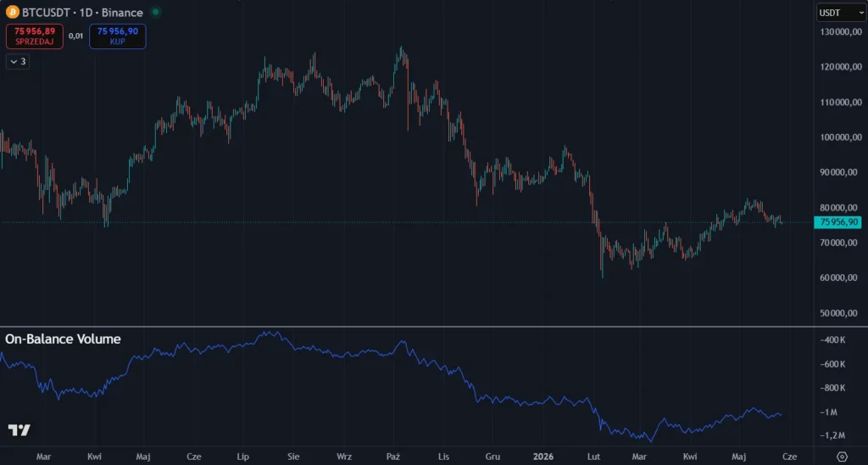Click the 100 000,00 price axis label
This screenshot has height=465, width=868.
tap(841, 137)
